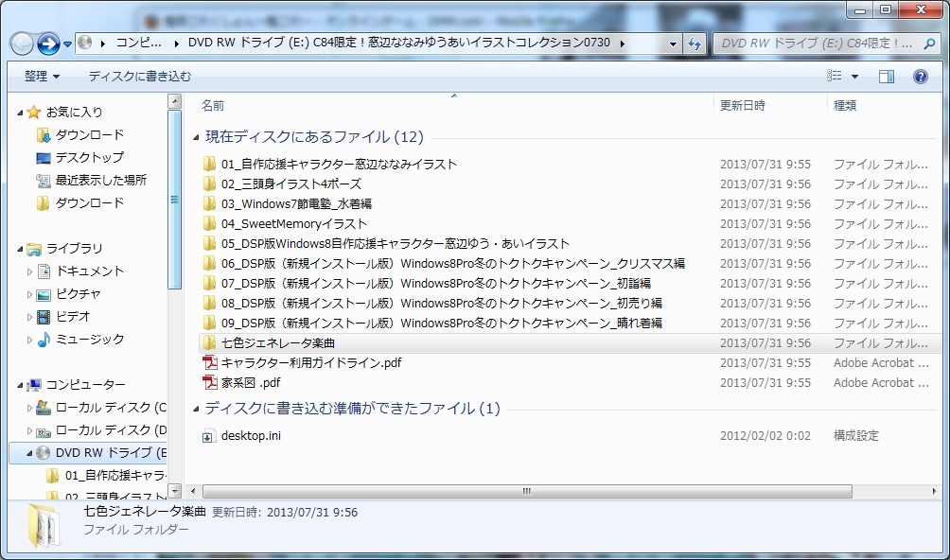Select 最近表示した場所 in favorites
950x560 pixels.
click(100, 180)
